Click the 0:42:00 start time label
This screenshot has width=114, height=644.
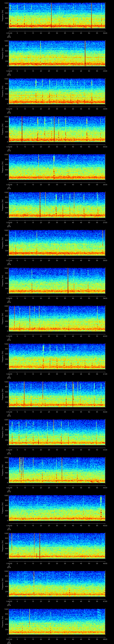pyautogui.click(x=9, y=450)
